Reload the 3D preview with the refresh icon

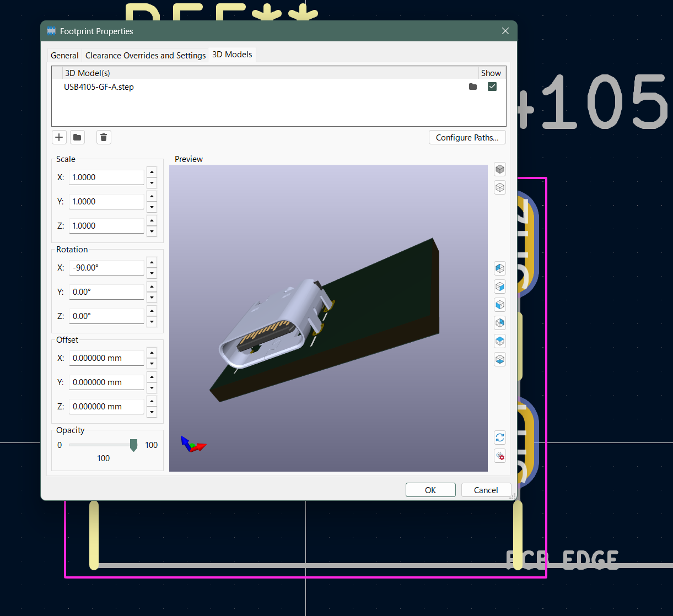[x=500, y=438]
